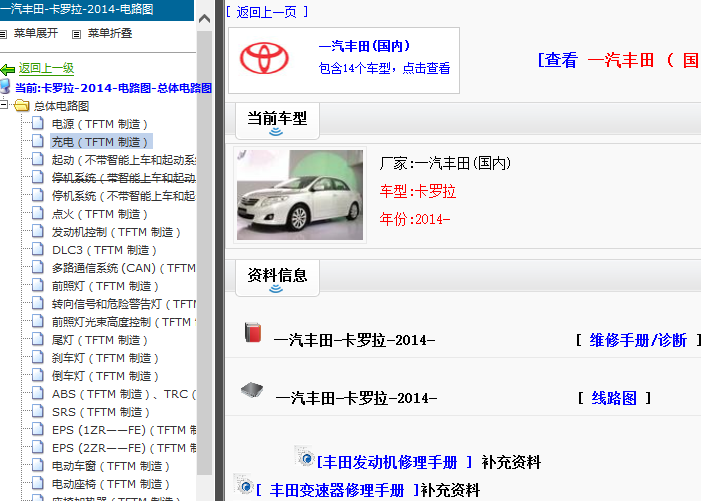Click 年份:2014- text
701x501 pixels.
tap(414, 219)
